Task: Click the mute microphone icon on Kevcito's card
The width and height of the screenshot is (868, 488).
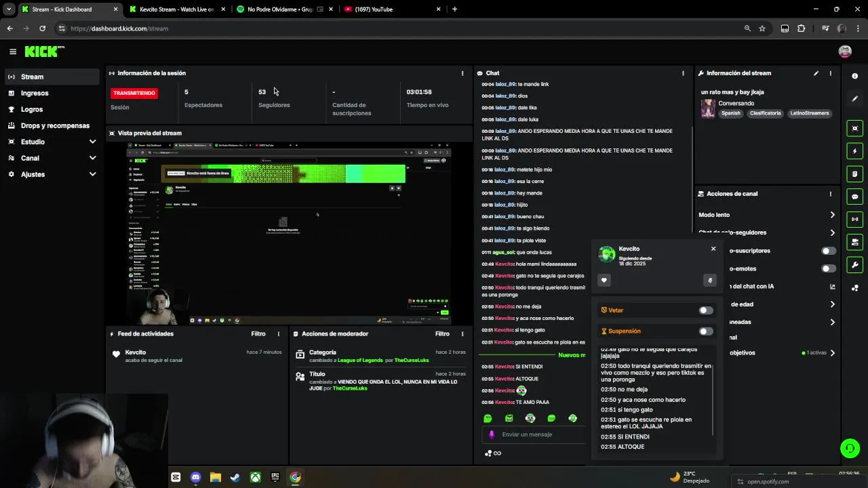Action: pos(710,280)
